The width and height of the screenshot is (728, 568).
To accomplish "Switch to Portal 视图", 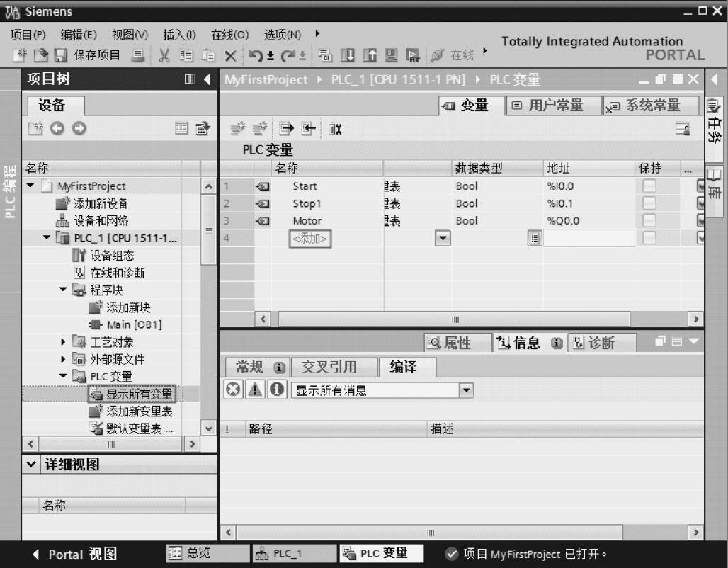I will pyautogui.click(x=75, y=554).
